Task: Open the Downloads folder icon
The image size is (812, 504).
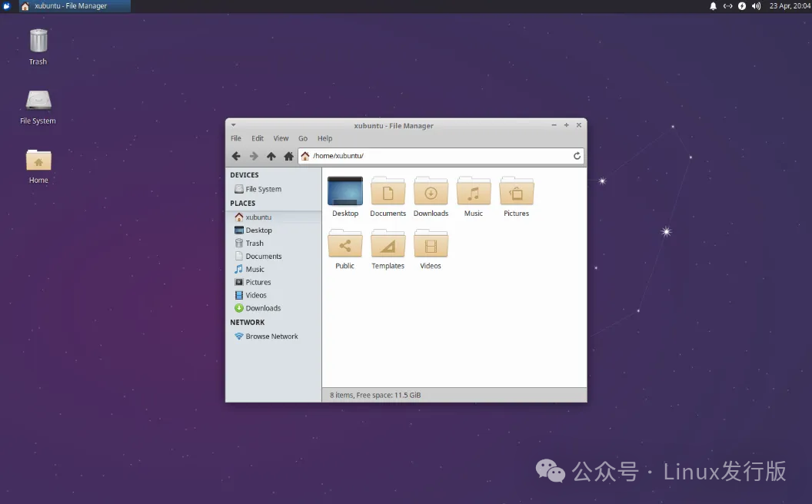Action: pos(431,191)
